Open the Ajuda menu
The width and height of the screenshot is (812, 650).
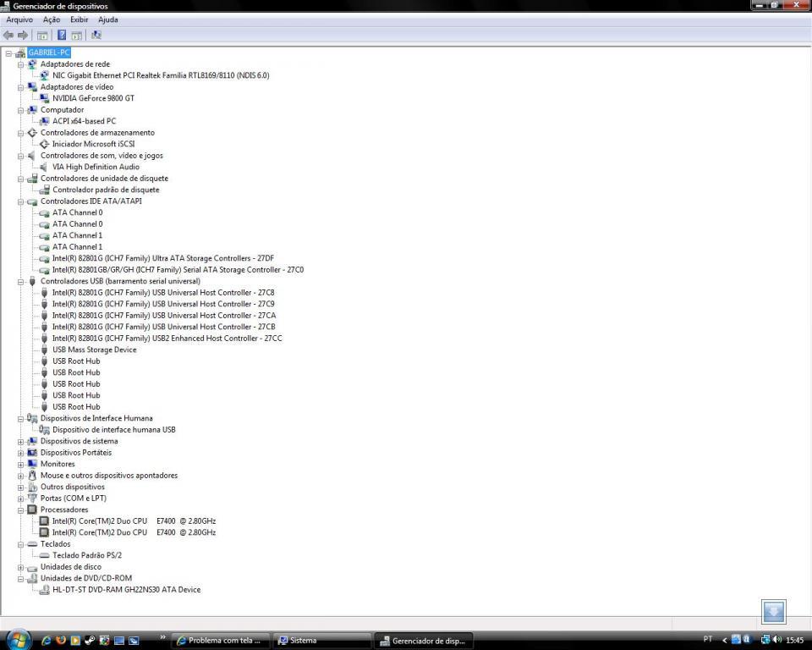click(x=108, y=19)
